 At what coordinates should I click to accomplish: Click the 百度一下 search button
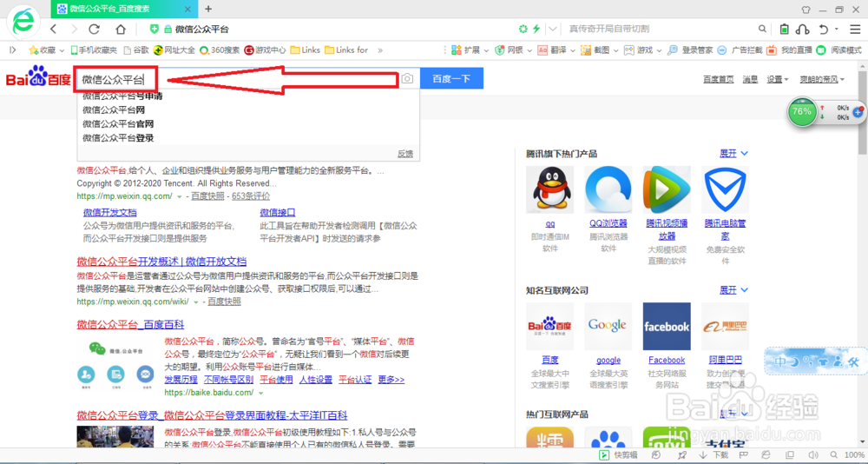pyautogui.click(x=451, y=78)
